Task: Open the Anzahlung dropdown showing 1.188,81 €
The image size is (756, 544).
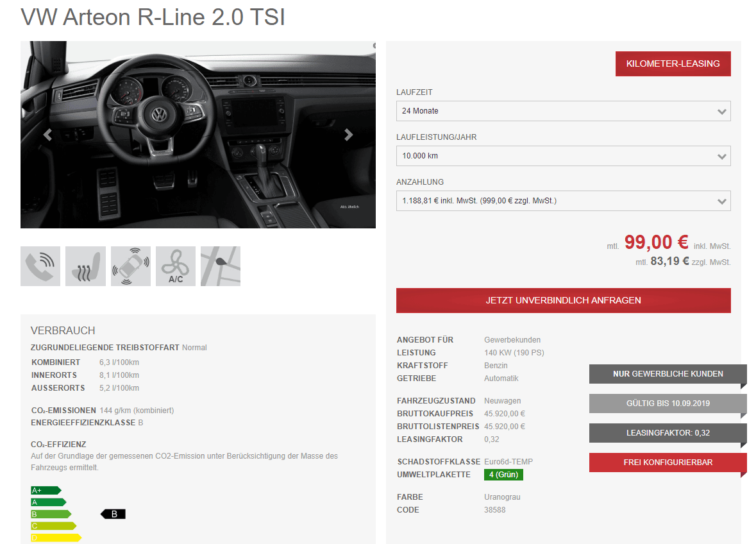Action: coord(563,201)
